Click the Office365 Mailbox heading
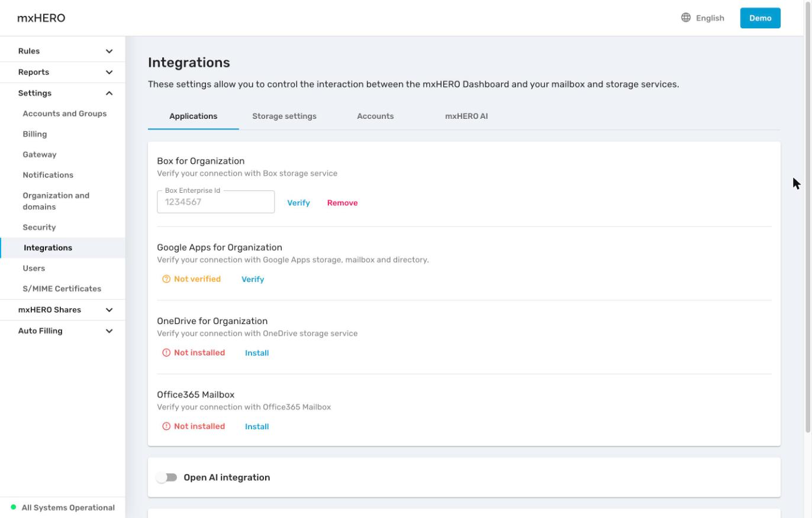 pos(196,394)
